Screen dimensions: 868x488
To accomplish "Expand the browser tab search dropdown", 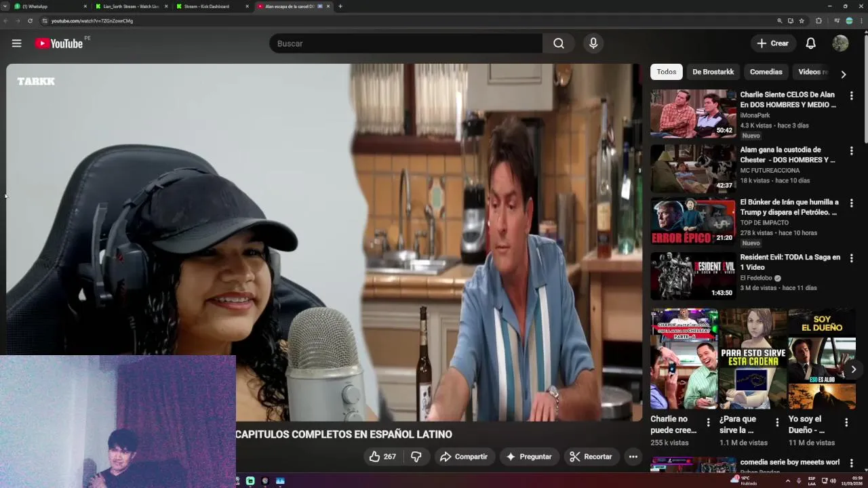I will click(5, 6).
